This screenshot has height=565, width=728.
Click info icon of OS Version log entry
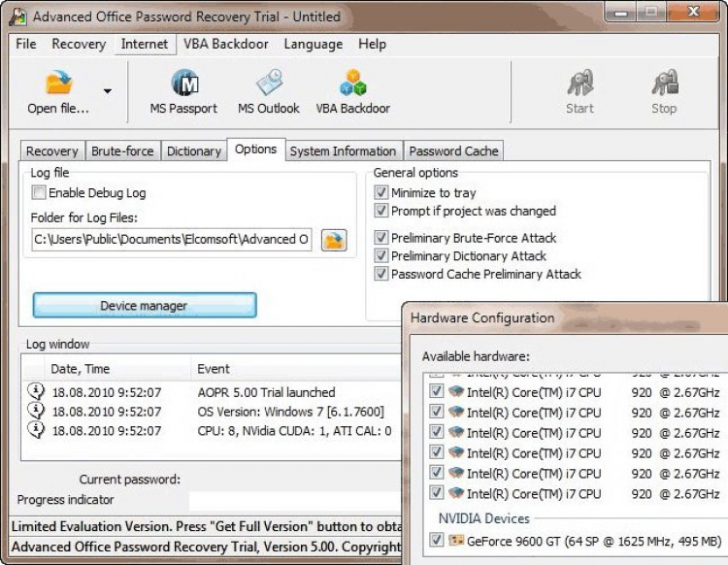(36, 411)
